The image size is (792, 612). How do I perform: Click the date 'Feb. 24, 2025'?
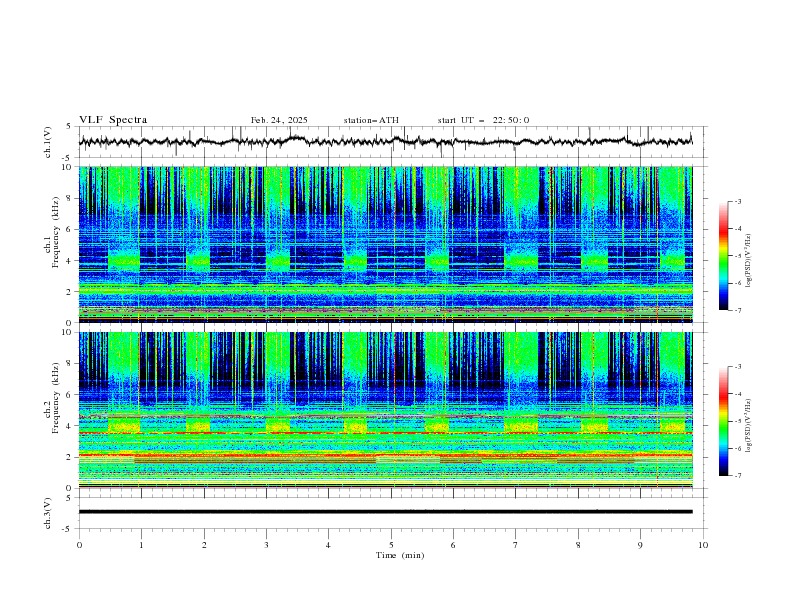click(x=279, y=120)
